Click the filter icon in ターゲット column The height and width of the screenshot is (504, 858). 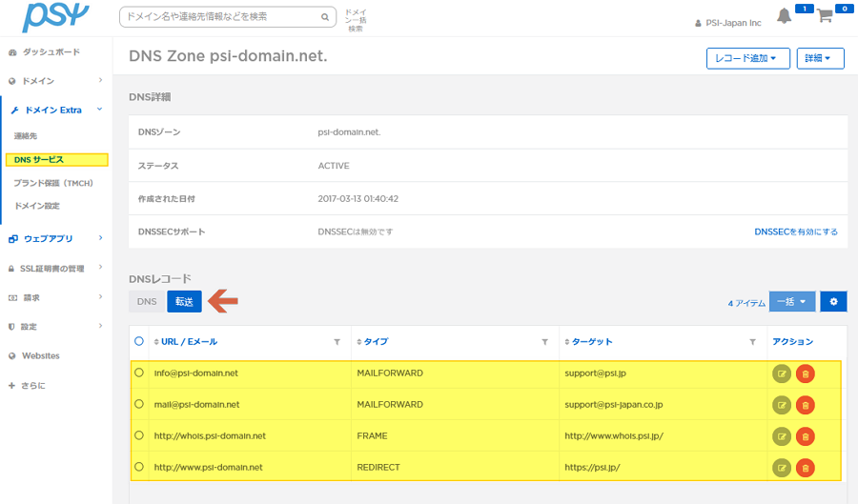pos(753,342)
